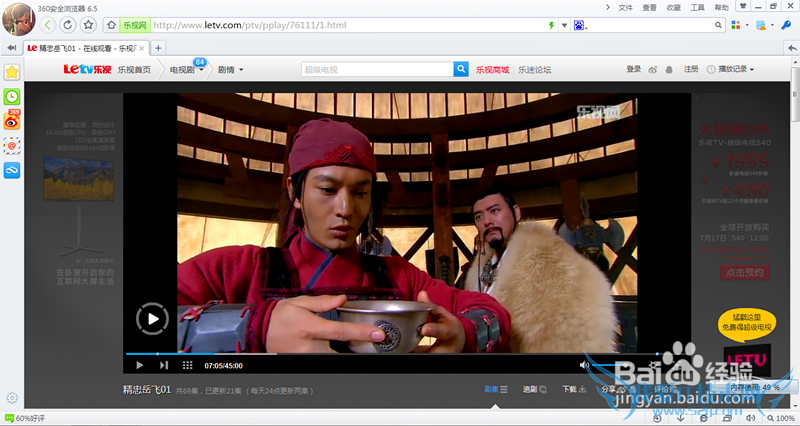Close the 精忠岳飞01 tab
This screenshot has height=426, width=800.
(x=141, y=48)
